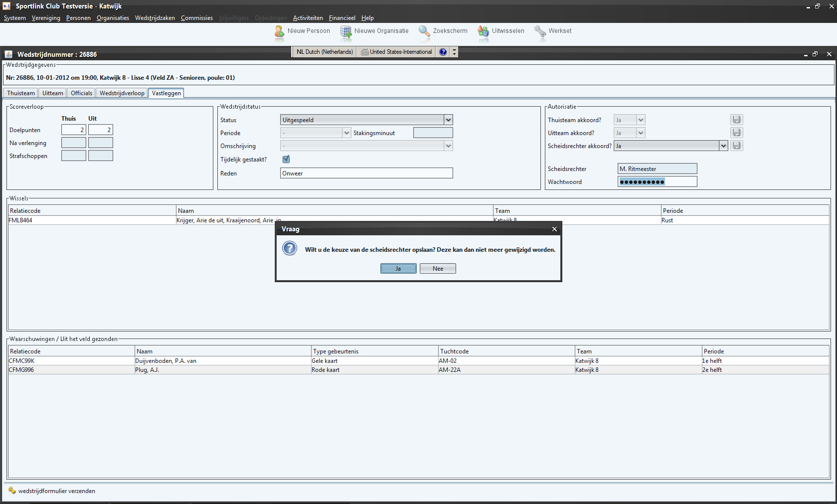This screenshot has width=837, height=504.
Task: Click the Thuis Na verlenging field
Action: point(74,143)
